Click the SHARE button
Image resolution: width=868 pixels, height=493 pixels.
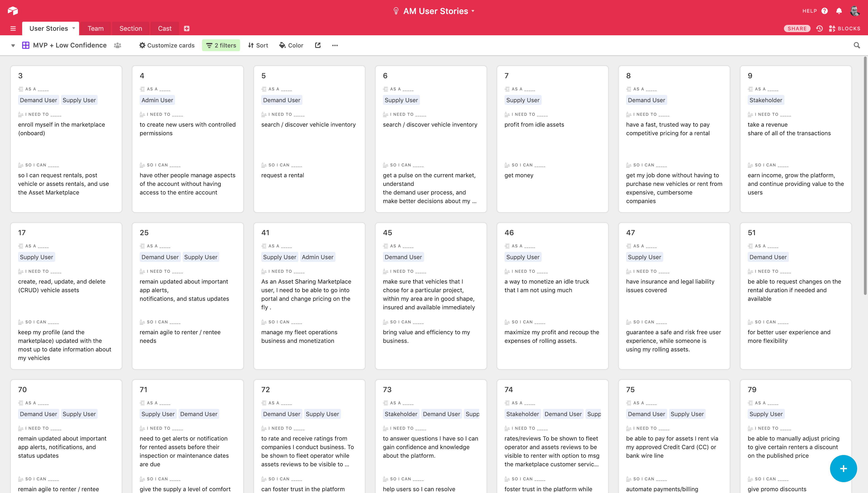[797, 28]
